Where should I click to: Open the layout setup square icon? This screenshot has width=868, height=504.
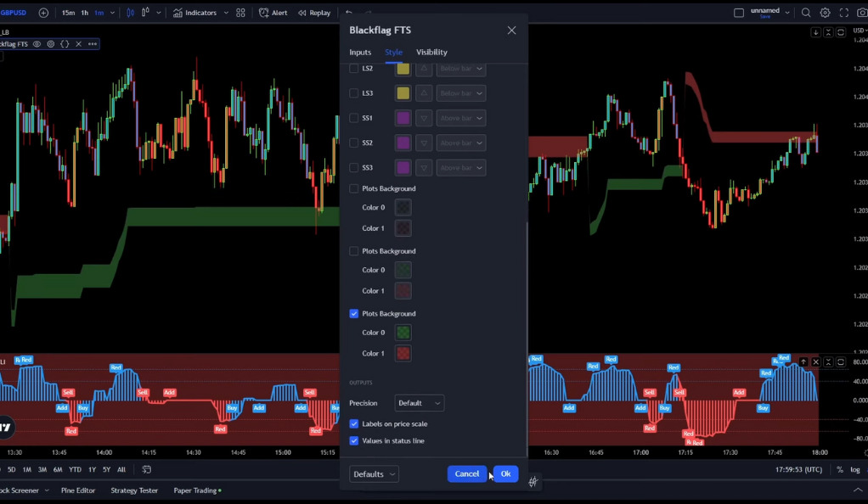click(738, 13)
